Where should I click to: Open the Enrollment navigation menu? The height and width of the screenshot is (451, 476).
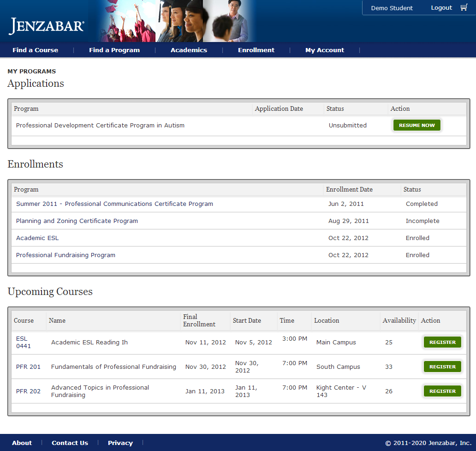tap(256, 50)
